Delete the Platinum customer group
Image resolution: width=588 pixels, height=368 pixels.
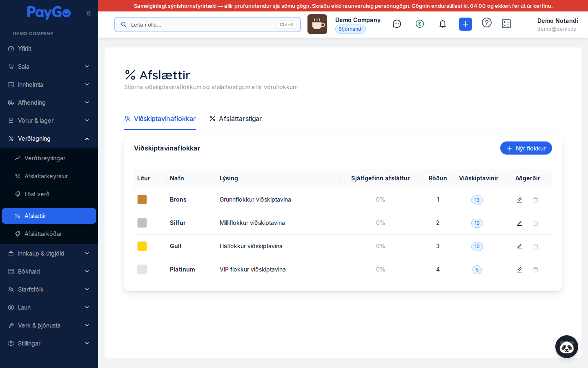pos(536,270)
